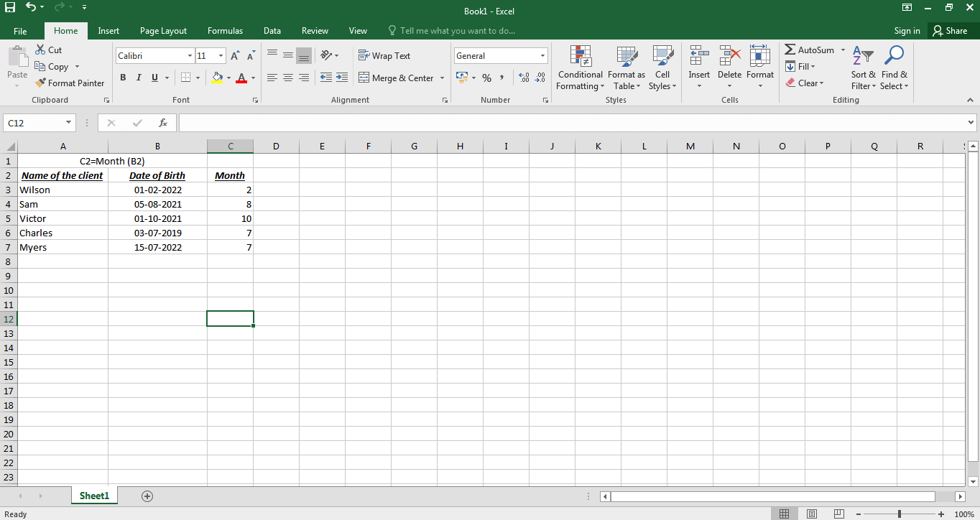Toggle Align Left for text

pyautogui.click(x=272, y=78)
